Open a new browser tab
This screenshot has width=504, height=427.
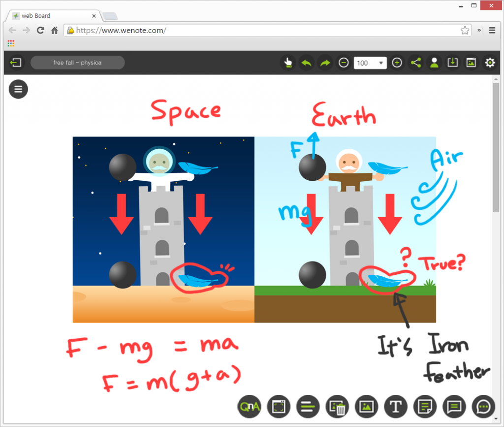tap(110, 16)
